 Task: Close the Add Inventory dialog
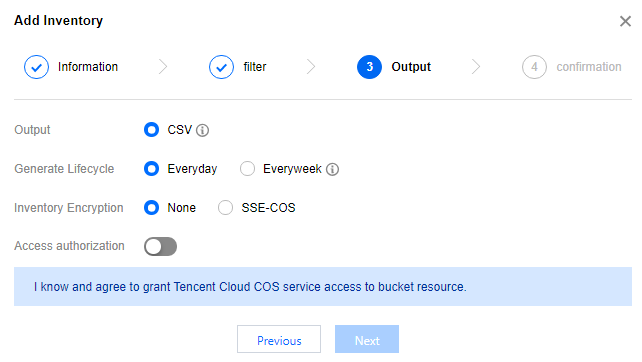click(625, 21)
